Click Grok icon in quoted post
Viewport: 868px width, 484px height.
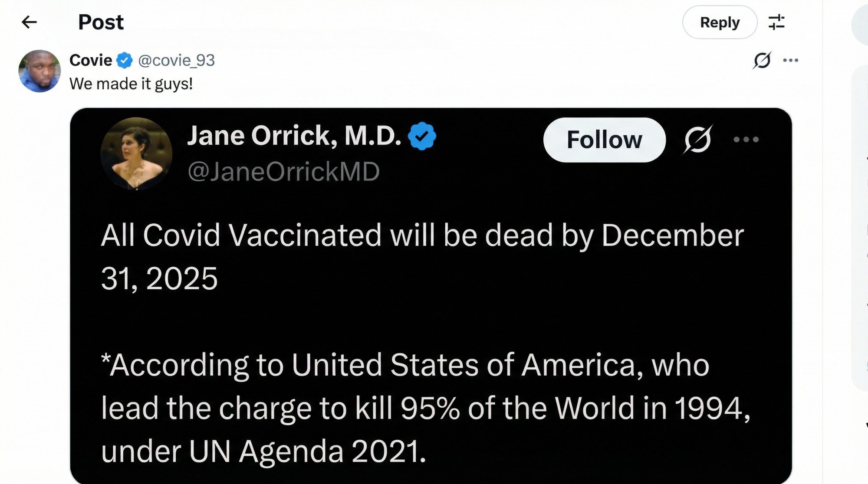coord(698,139)
